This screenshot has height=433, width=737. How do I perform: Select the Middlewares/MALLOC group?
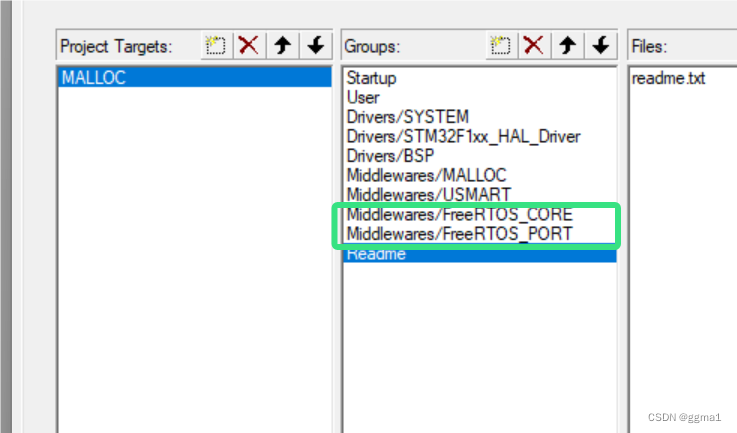click(x=479, y=175)
